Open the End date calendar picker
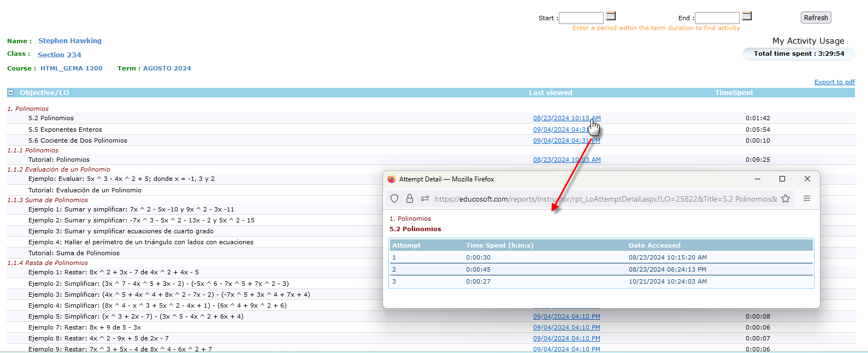The image size is (868, 353). pyautogui.click(x=747, y=16)
